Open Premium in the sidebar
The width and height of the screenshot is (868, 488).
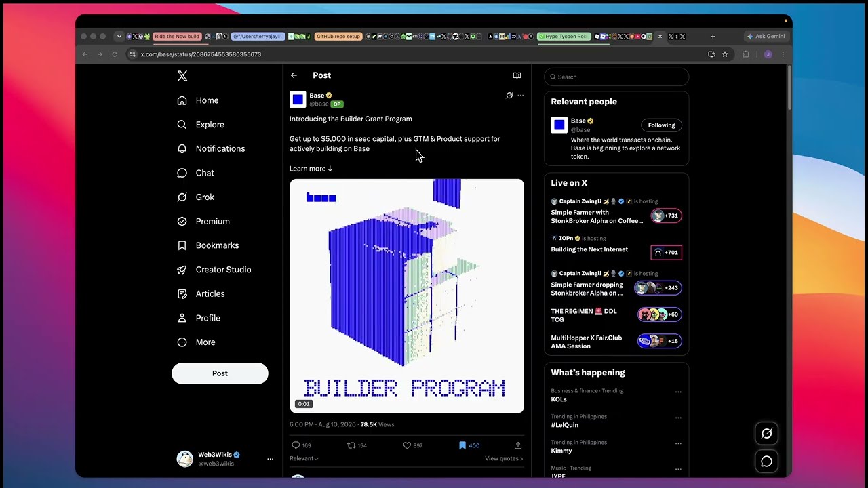pos(203,221)
